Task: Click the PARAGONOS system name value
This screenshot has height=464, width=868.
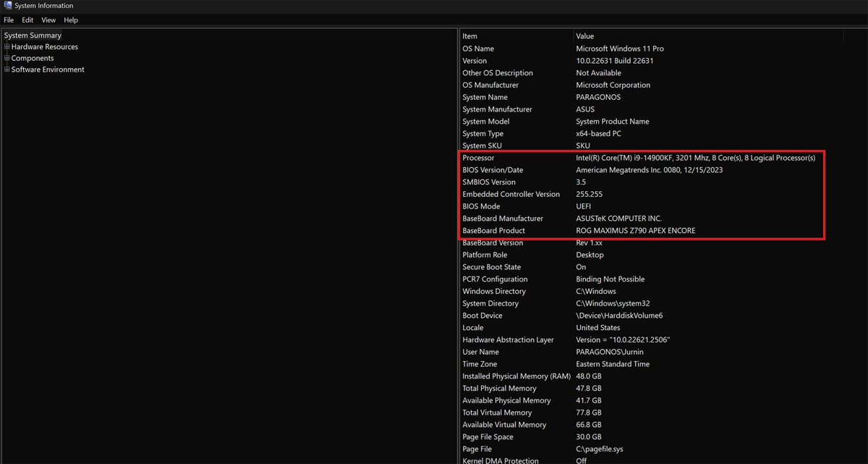Action: pos(598,98)
